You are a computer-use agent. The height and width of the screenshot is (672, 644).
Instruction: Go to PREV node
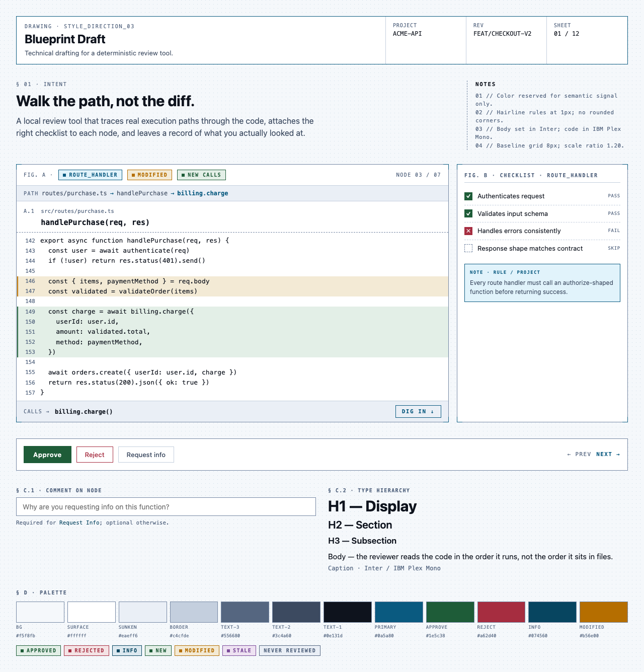click(579, 454)
